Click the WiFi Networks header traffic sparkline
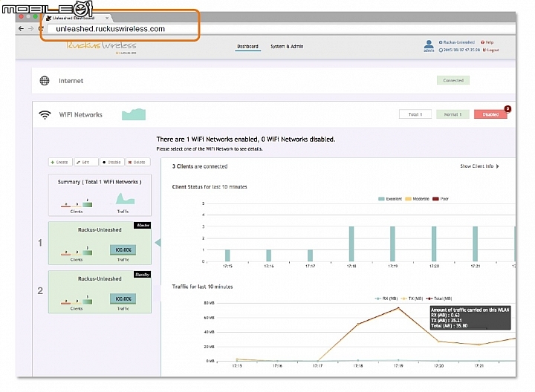Image resolution: width=535 pixels, height=392 pixels. click(x=134, y=114)
